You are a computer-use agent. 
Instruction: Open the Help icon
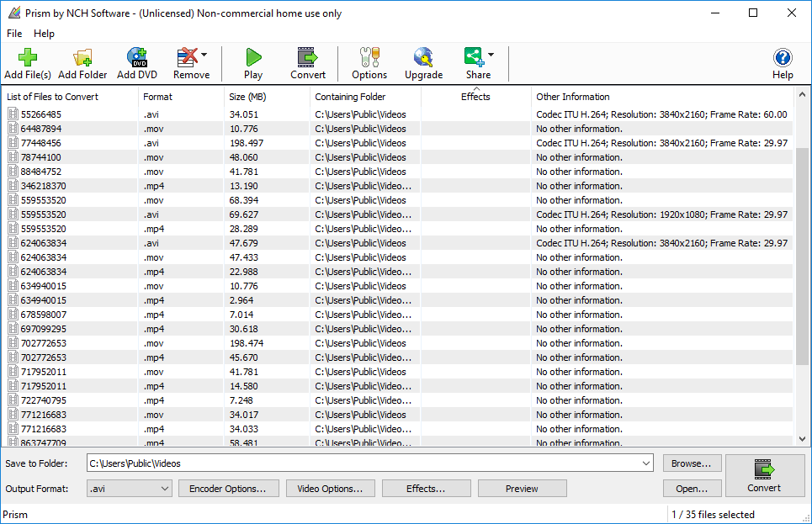783,57
